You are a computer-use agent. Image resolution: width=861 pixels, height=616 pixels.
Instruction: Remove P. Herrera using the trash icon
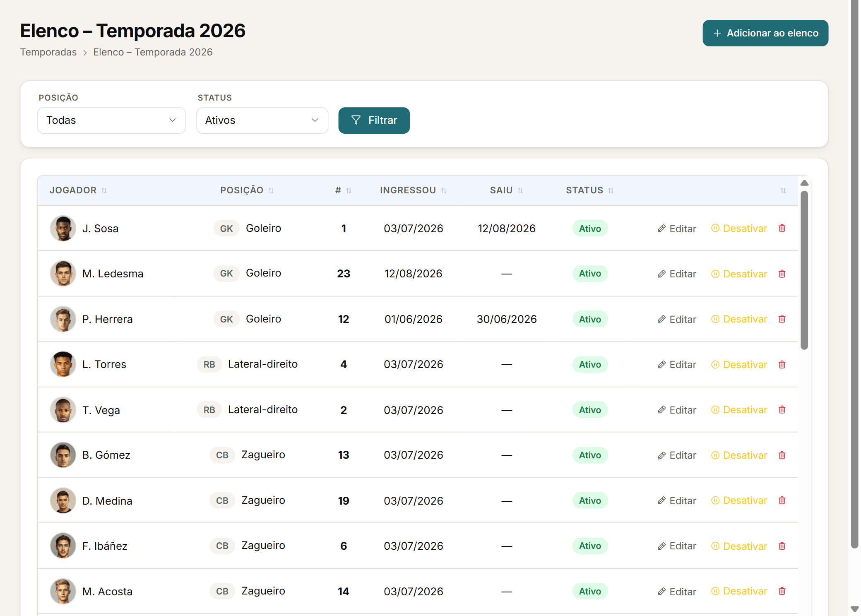(782, 319)
